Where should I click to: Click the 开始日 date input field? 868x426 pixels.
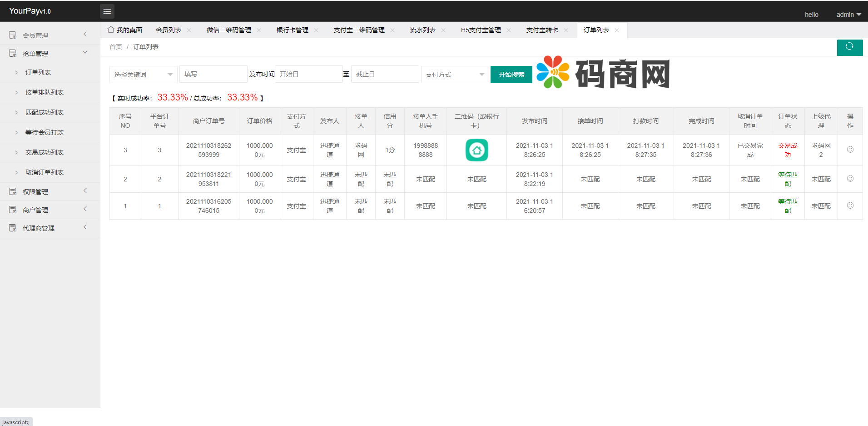(309, 74)
